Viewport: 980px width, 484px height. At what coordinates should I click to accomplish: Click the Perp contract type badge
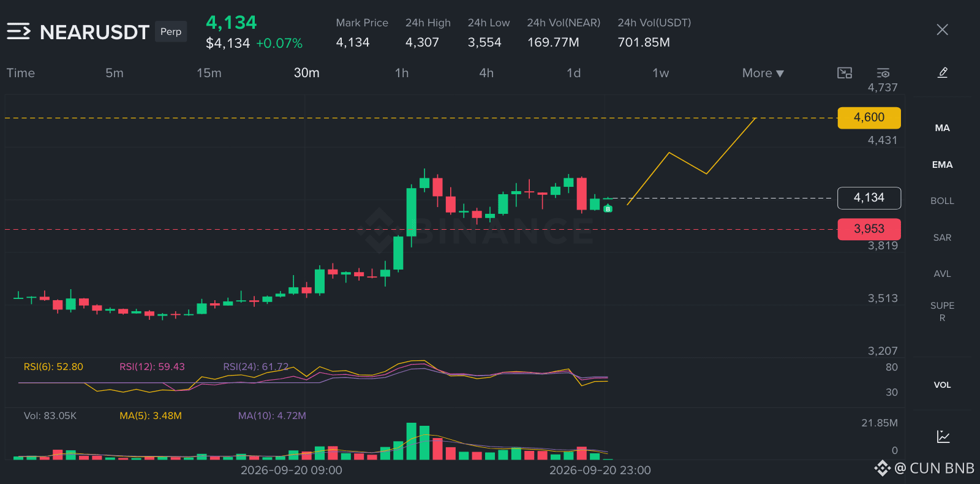point(171,31)
